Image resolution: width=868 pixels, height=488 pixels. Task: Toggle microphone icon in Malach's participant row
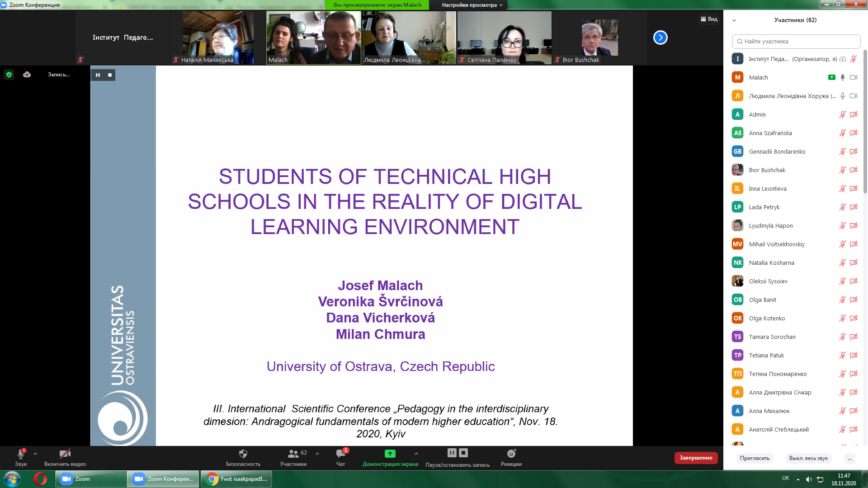(x=843, y=78)
